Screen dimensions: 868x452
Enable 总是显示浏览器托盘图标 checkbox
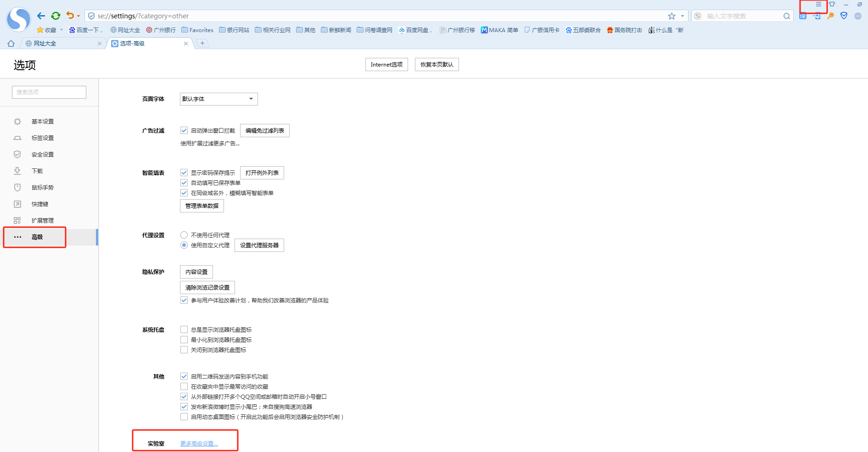(184, 330)
